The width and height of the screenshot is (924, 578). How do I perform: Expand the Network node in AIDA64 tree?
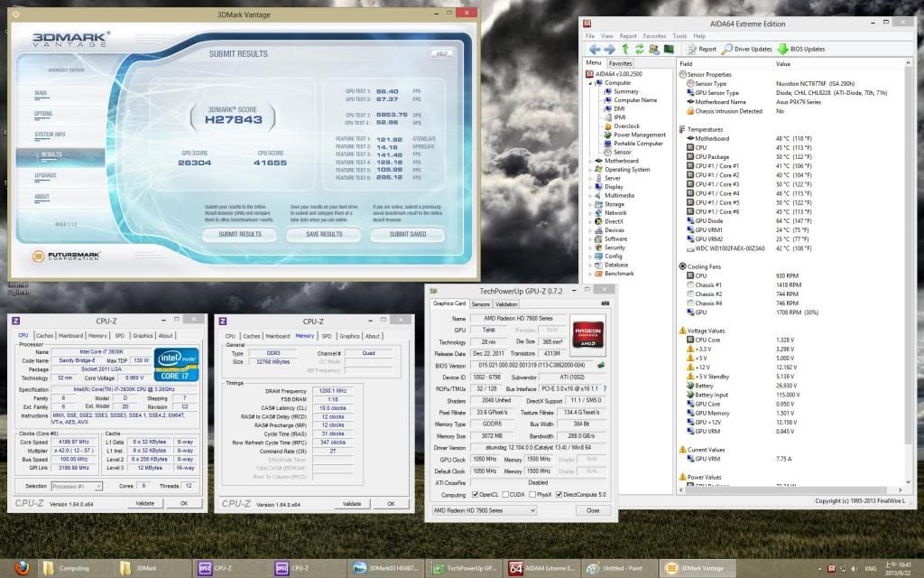pyautogui.click(x=590, y=213)
